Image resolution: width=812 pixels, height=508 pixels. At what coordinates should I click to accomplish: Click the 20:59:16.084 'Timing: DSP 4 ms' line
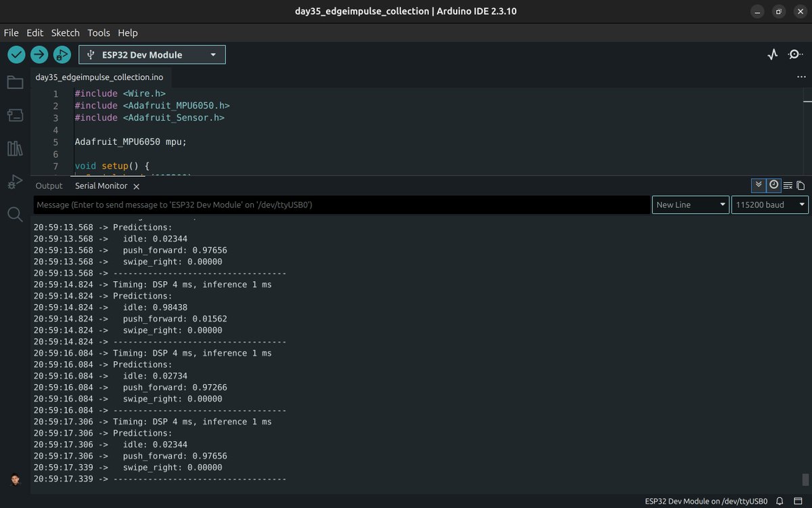(x=153, y=353)
